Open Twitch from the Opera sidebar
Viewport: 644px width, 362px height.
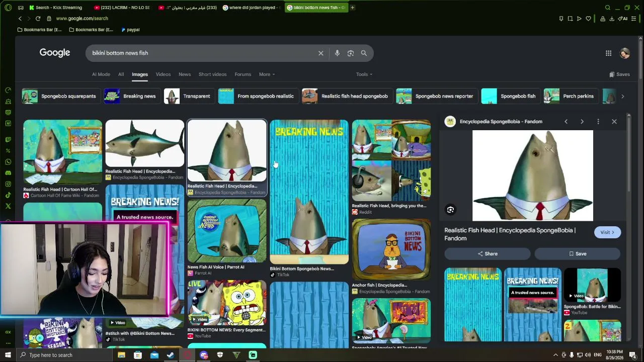click(x=8, y=140)
